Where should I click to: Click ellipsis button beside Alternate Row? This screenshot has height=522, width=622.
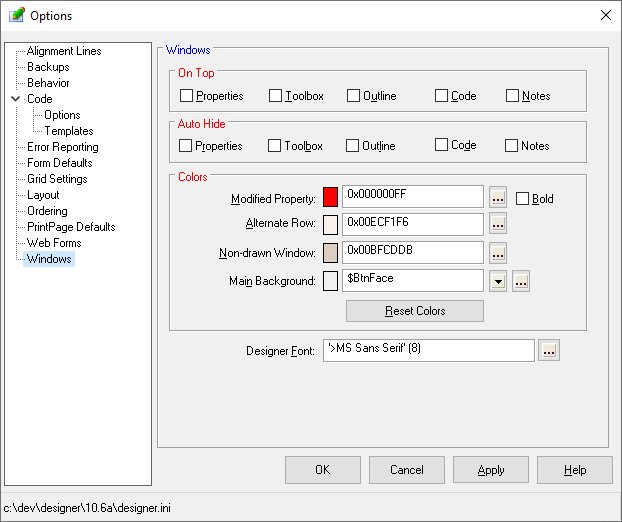point(498,225)
